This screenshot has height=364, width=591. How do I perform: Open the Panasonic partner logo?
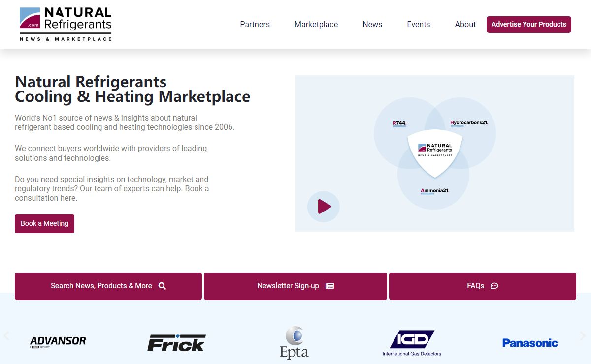[x=530, y=343]
